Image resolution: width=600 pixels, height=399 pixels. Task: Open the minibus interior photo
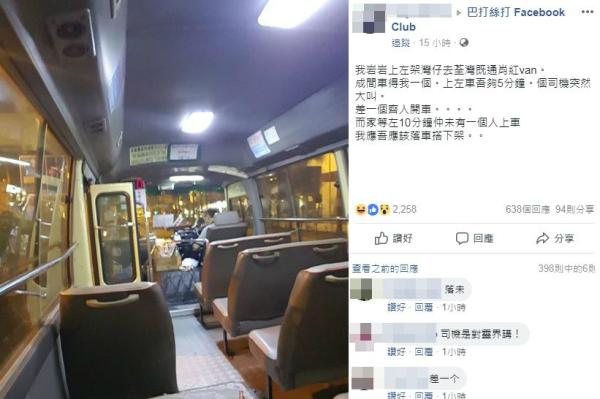tap(174, 199)
